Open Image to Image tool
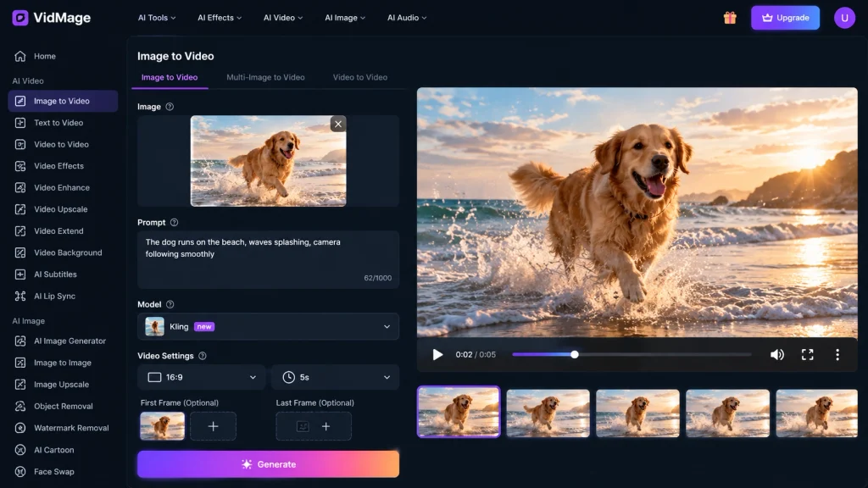This screenshot has height=488, width=868. (x=63, y=363)
